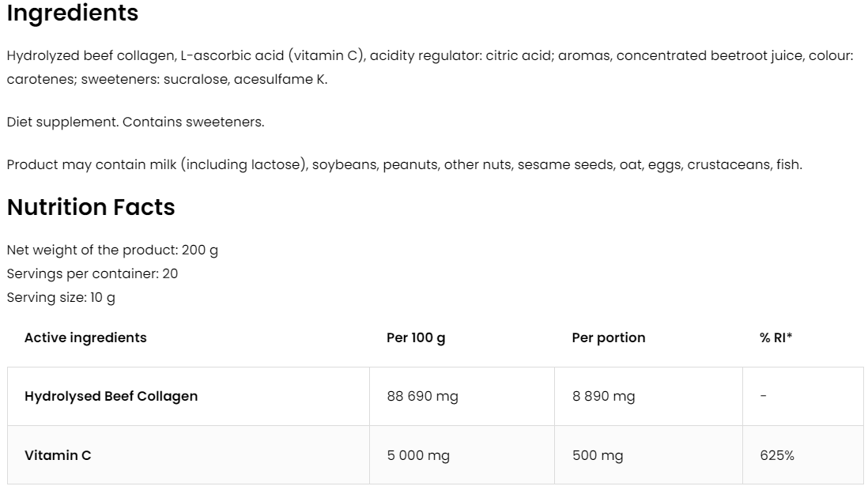868x490 pixels.
Task: Click the '% RI*' column header
Action: (776, 337)
